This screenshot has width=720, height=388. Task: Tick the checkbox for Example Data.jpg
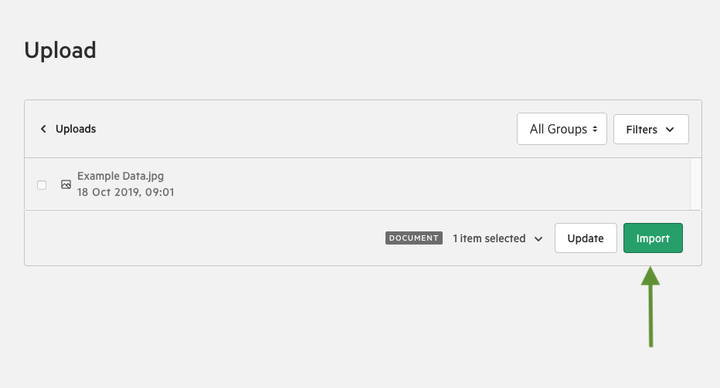coord(42,185)
